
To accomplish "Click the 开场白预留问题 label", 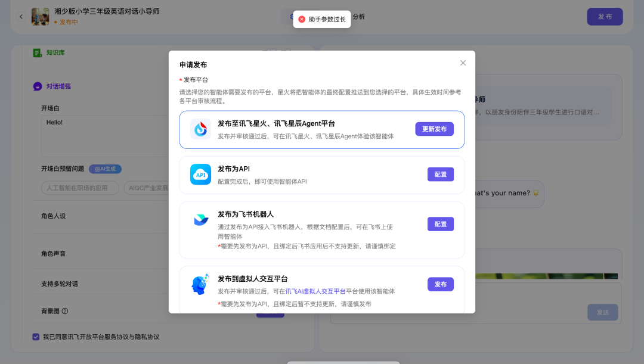I will pyautogui.click(x=63, y=169).
